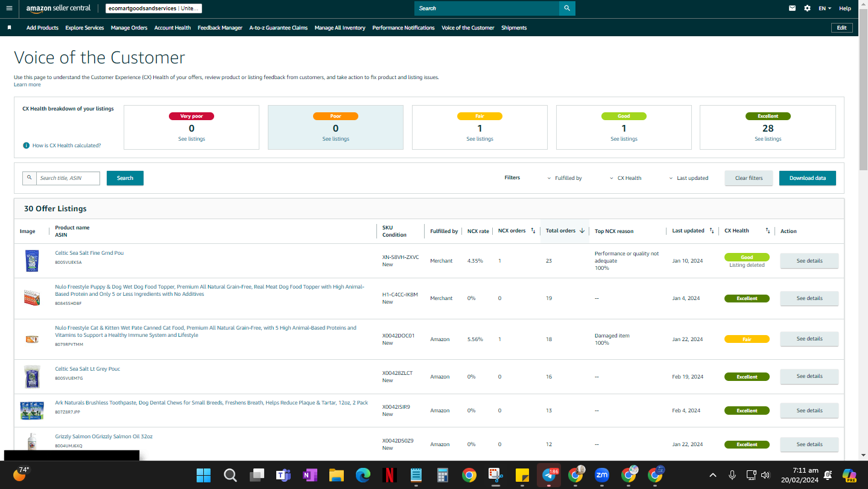The image size is (868, 489).
Task: Launch OneNote from the taskbar
Action: 310,475
